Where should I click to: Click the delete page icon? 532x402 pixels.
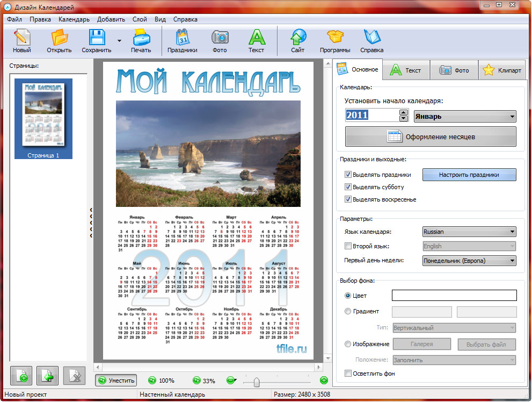click(75, 376)
